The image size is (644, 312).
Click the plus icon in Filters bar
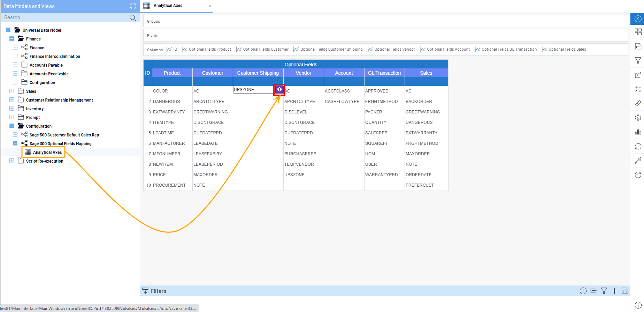[614, 291]
